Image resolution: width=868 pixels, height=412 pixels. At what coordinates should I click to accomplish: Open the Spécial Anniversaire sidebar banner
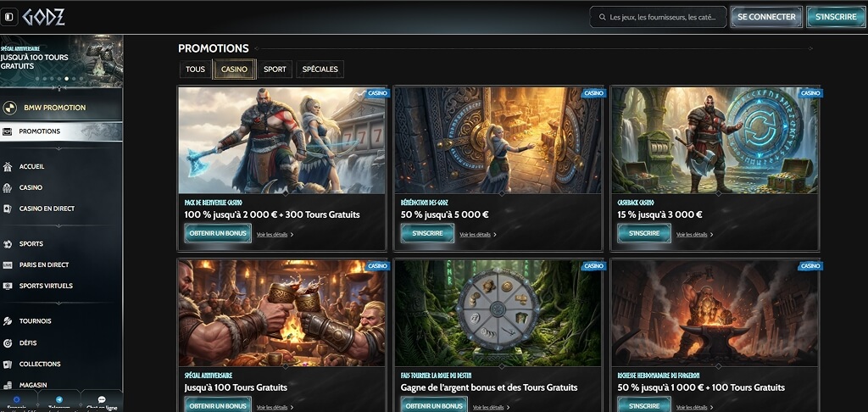pos(61,61)
